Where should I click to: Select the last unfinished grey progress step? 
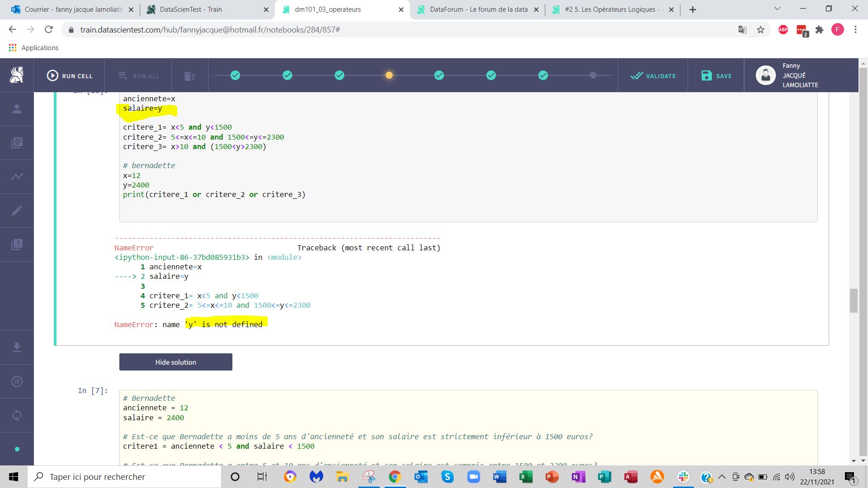(593, 75)
